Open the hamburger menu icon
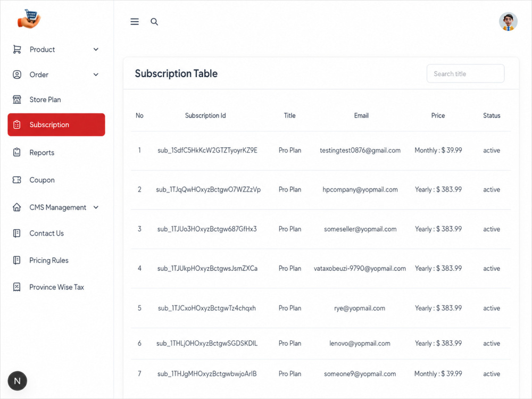532x399 pixels. click(x=135, y=22)
